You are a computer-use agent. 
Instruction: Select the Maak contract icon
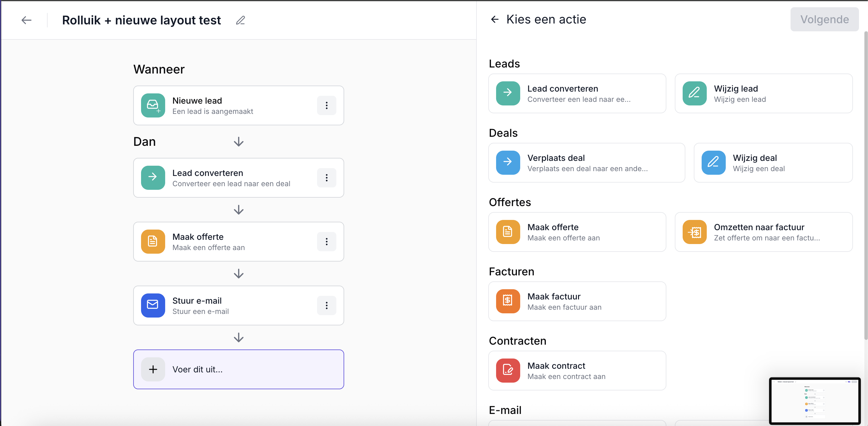[508, 371]
